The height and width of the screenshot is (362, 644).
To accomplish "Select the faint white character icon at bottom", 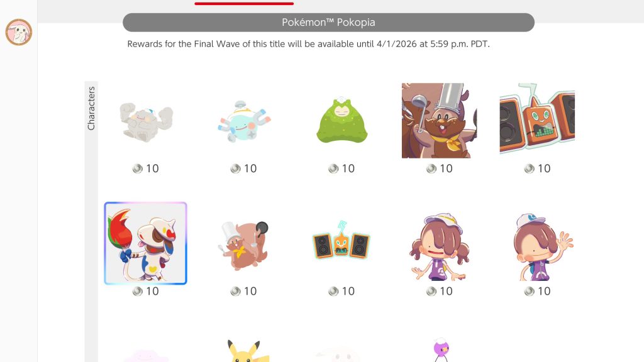I will tap(341, 356).
